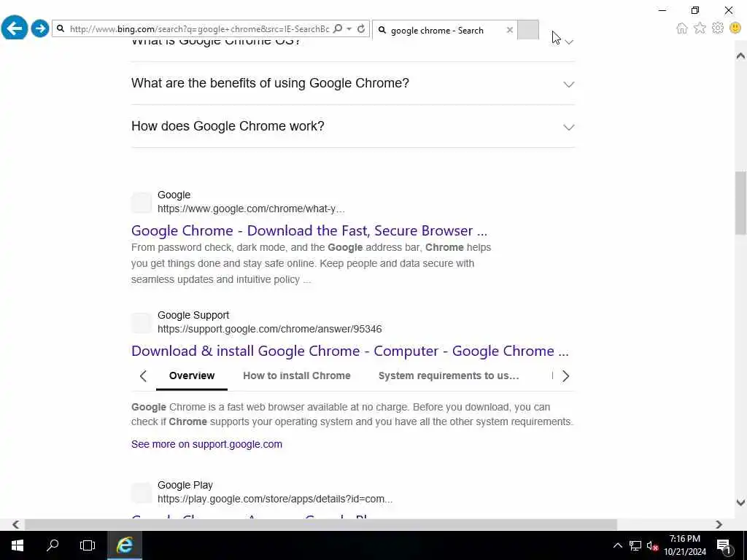Image resolution: width=747 pixels, height=560 pixels.
Task: Click the 'Google Support' site name
Action: (193, 315)
